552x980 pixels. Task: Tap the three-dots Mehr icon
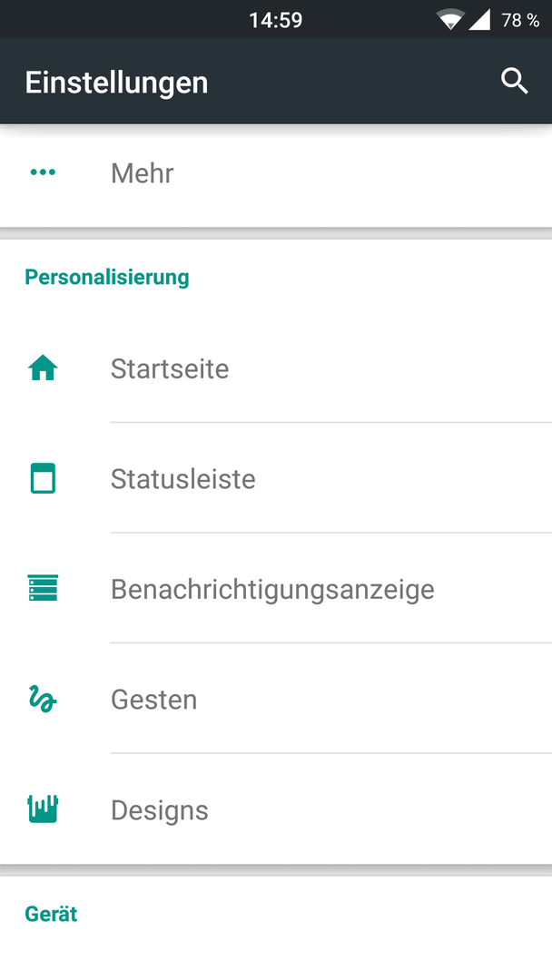tap(43, 171)
